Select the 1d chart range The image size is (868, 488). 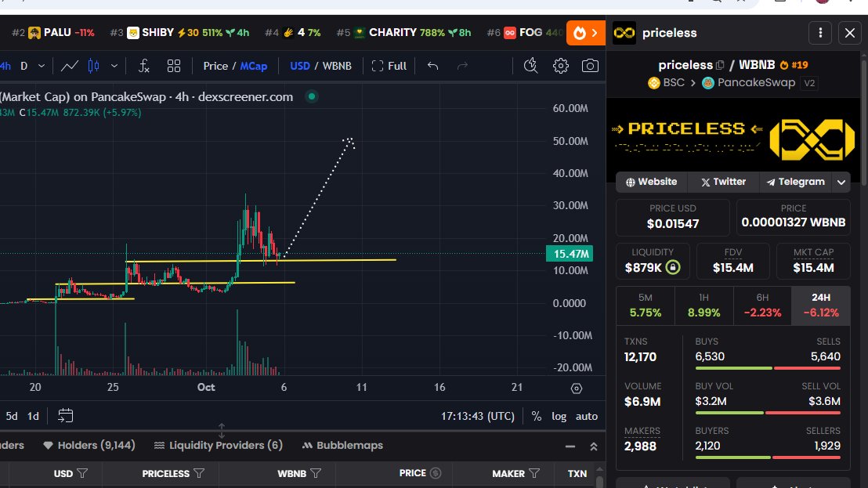point(33,416)
